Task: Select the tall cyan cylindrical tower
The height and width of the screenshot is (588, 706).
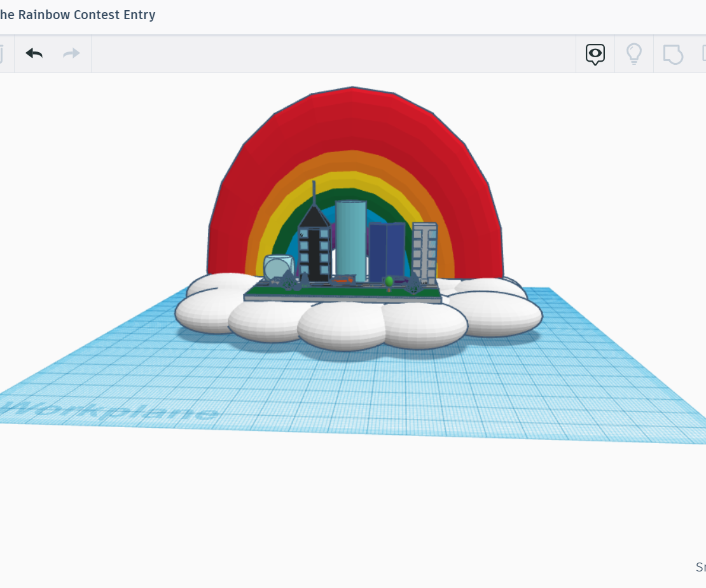Action: point(351,238)
